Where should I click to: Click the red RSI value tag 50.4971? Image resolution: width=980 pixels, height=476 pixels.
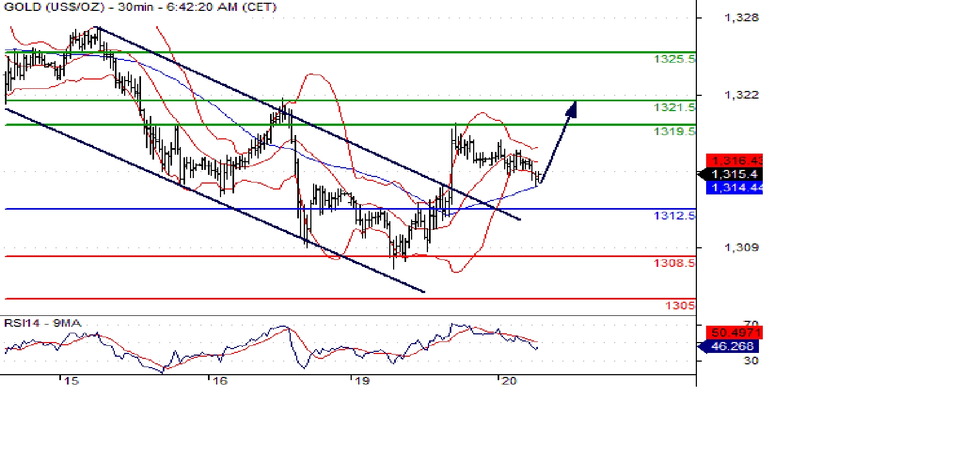[735, 332]
